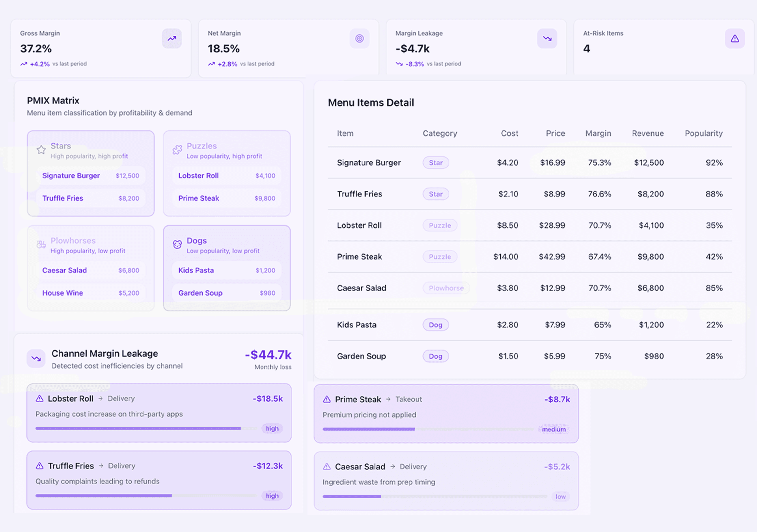Click the Channel Margin Leakage trend icon
This screenshot has width=757, height=532.
36,359
